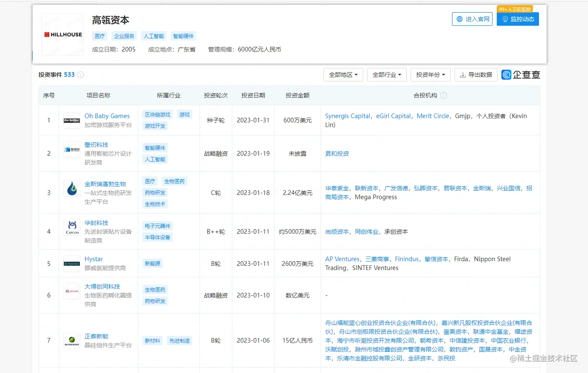Image resolution: width=588 pixels, height=373 pixels.
Task: Select the 种子轮 round cell
Action: click(x=216, y=120)
